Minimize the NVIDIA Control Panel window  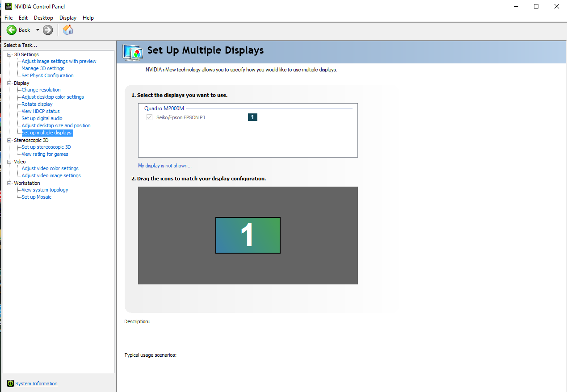click(x=516, y=6)
